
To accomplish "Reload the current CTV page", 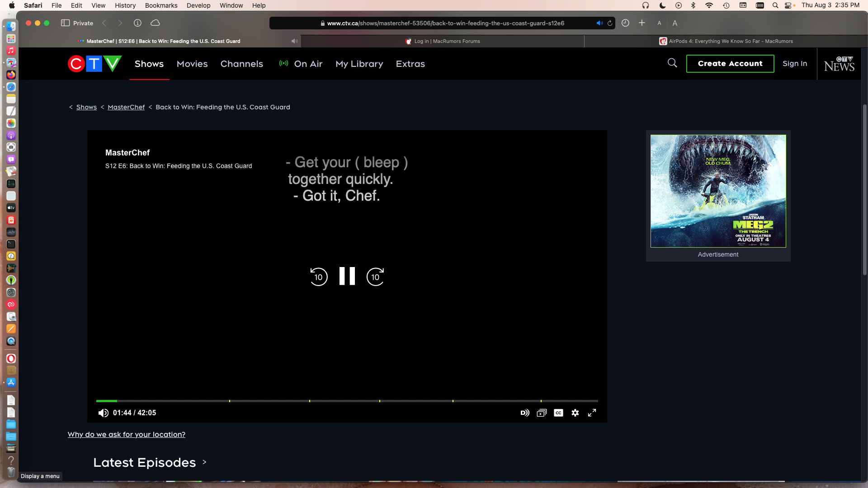I will click(x=610, y=23).
